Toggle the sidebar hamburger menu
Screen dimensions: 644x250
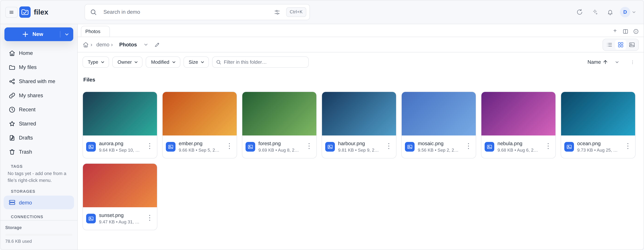tap(11, 12)
